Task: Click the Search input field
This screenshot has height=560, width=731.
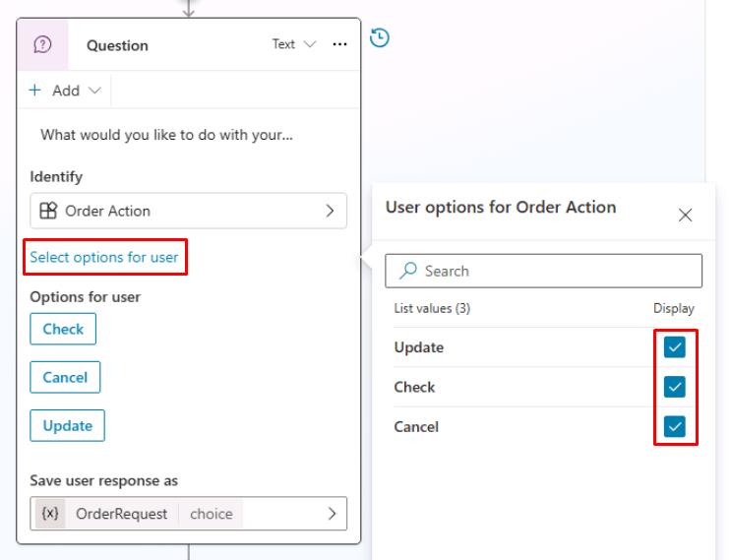Action: tap(543, 271)
